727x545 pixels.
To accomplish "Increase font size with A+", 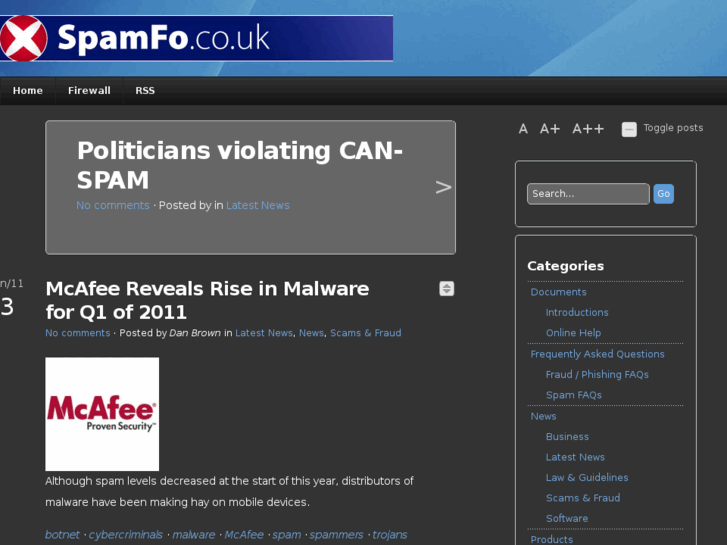I will coord(550,128).
